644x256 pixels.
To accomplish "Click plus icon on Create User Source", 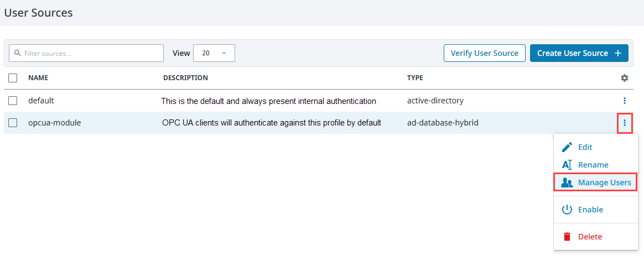I will click(x=617, y=53).
